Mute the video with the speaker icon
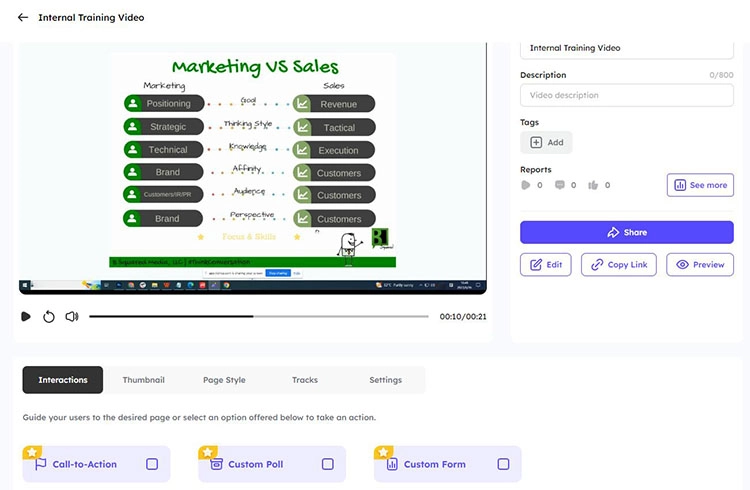 (x=72, y=317)
